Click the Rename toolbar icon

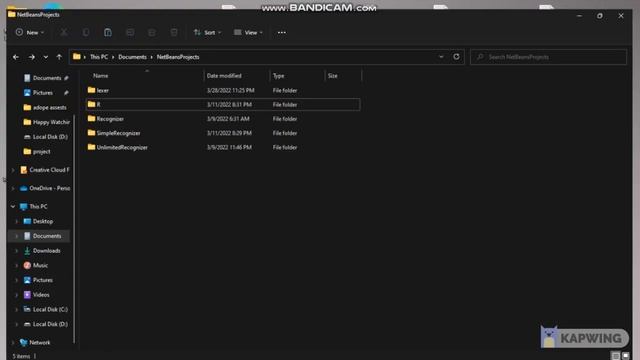tap(130, 32)
